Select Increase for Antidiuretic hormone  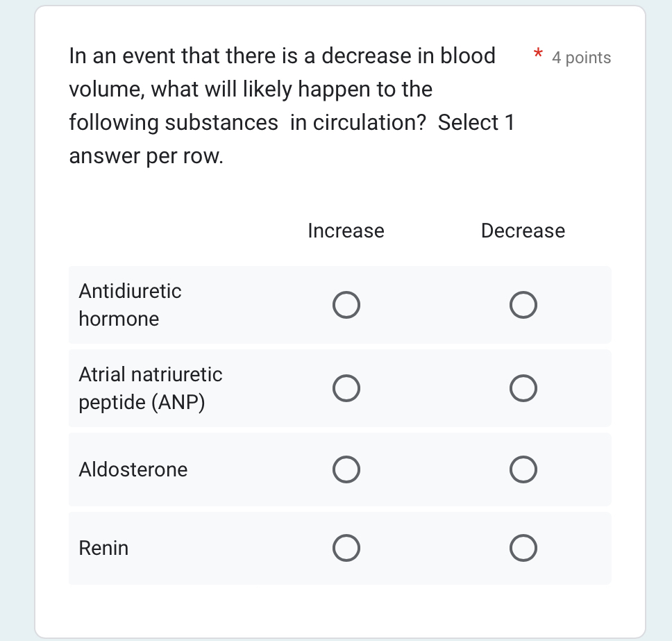346,304
